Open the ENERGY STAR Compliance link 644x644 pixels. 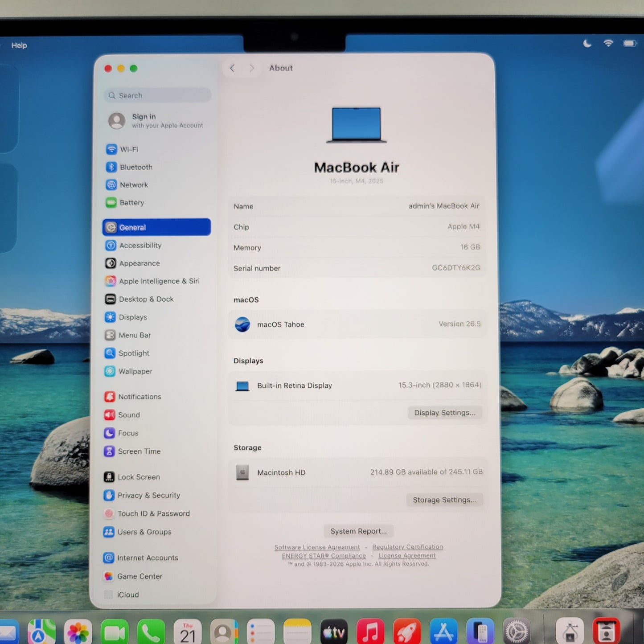[x=324, y=556]
